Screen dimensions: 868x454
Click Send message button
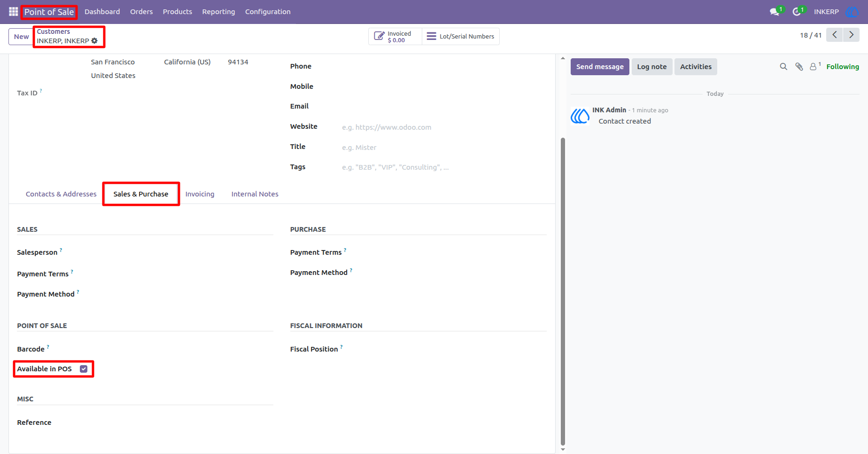point(600,67)
